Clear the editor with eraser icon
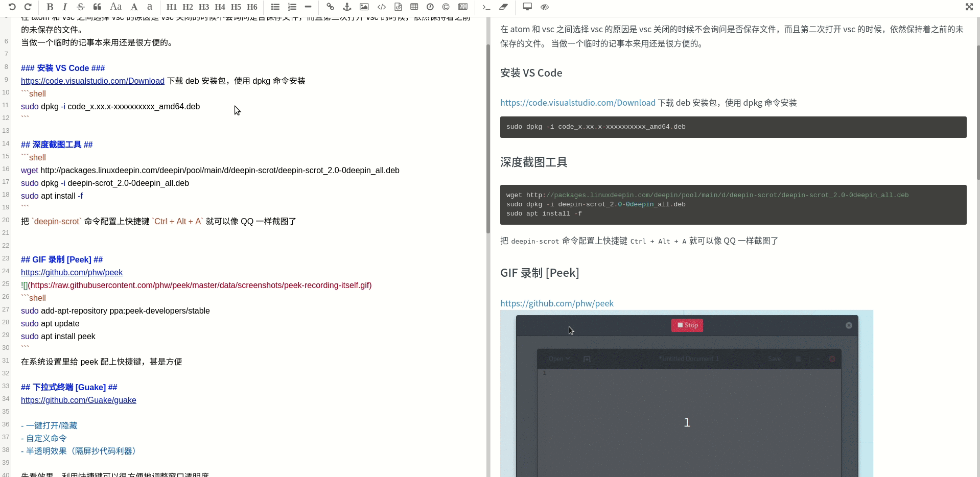The width and height of the screenshot is (980, 477). (503, 7)
